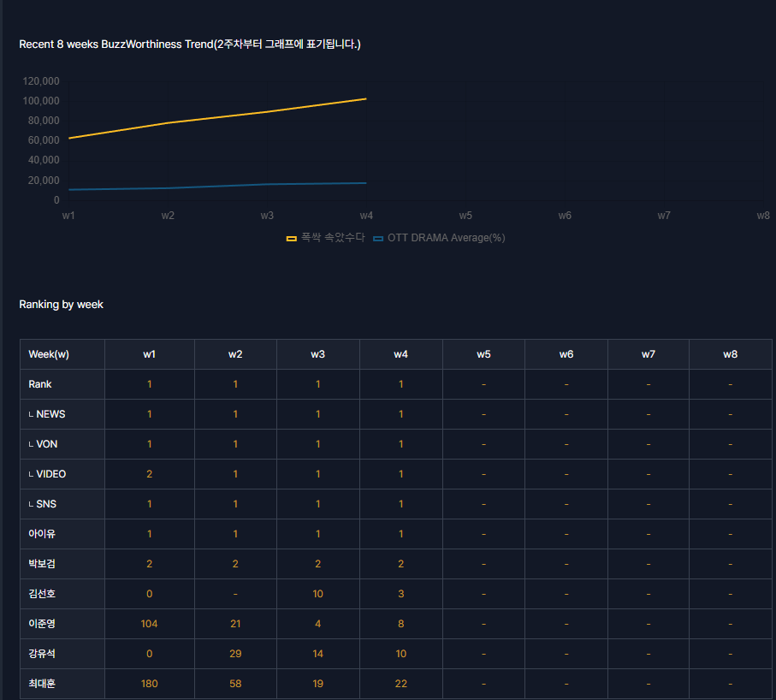Click the Week(w) table header cell
Image resolution: width=776 pixels, height=700 pixels.
(x=49, y=354)
